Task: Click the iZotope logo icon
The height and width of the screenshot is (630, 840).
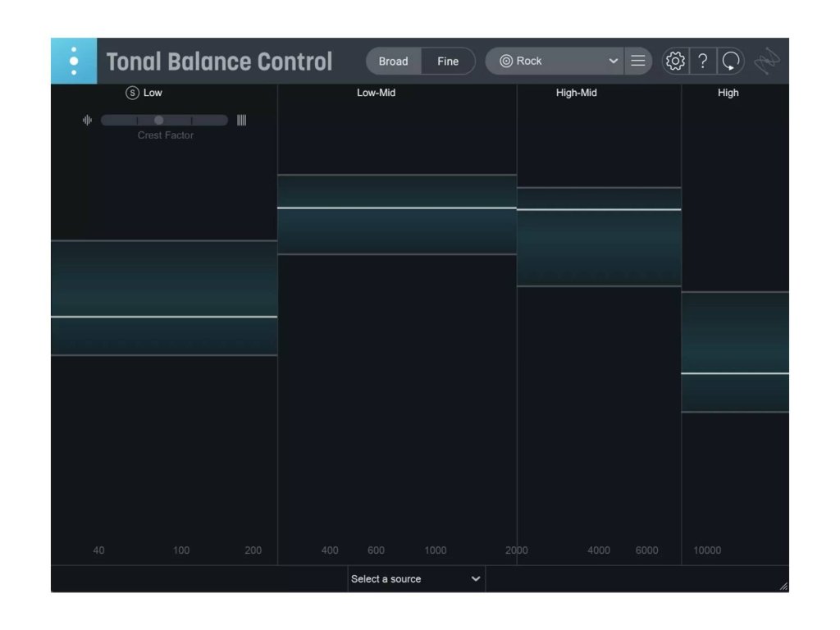Action: point(767,61)
